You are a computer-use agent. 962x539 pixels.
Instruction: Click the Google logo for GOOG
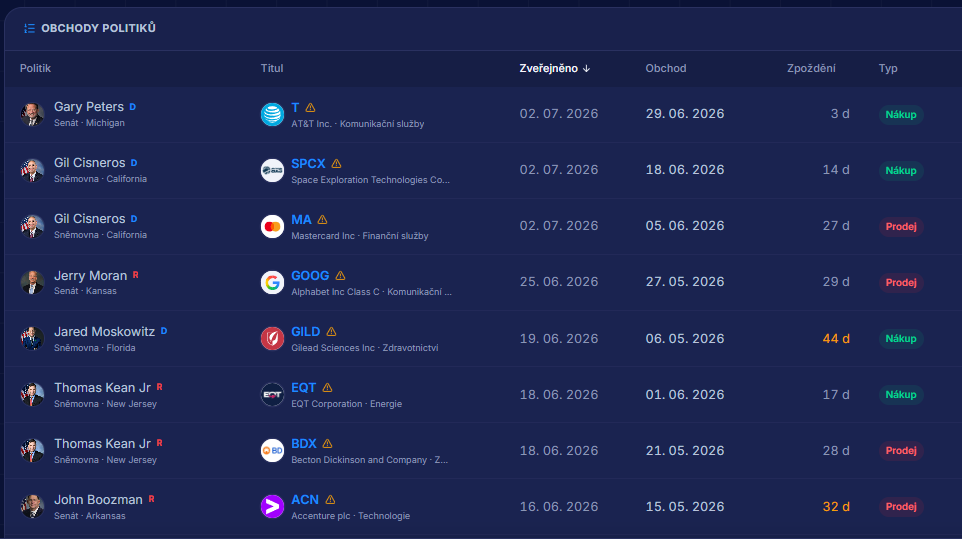click(x=272, y=283)
